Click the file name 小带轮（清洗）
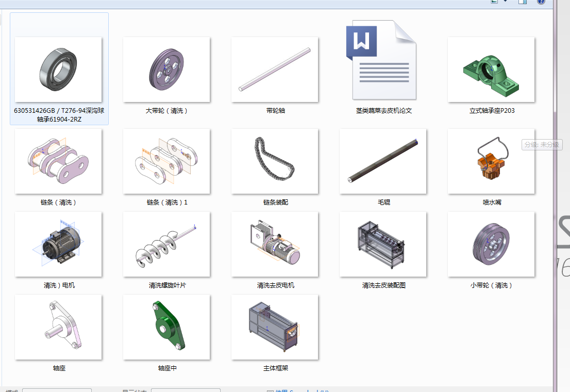The width and height of the screenshot is (570, 392). tap(491, 285)
